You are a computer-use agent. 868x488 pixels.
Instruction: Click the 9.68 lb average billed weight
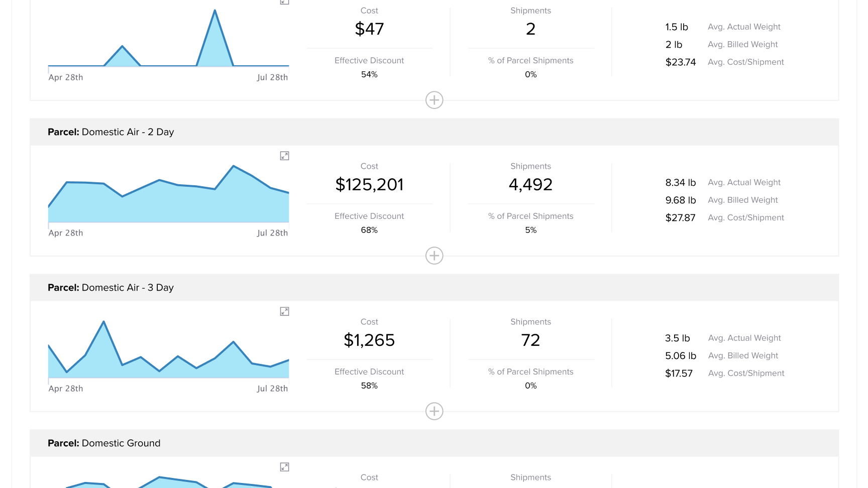(681, 200)
